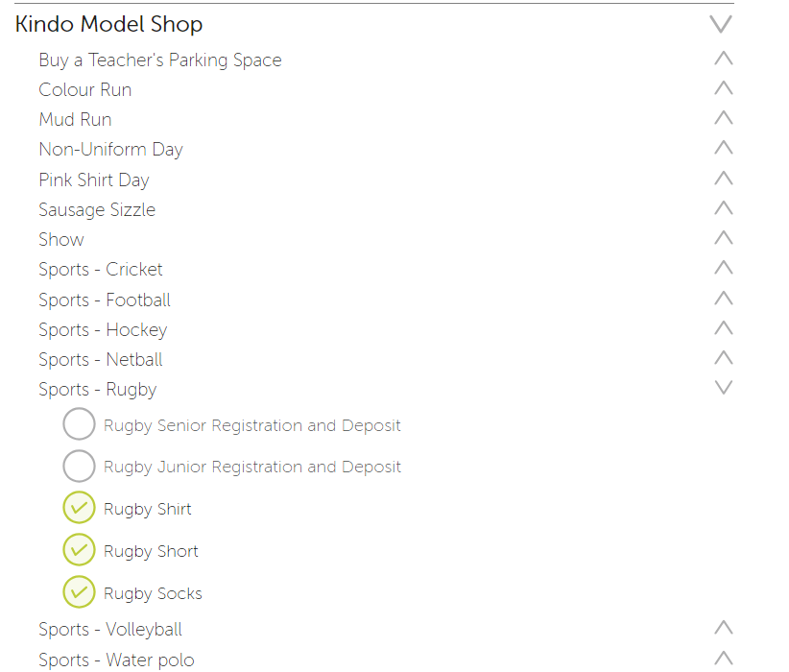Open the Sports - Netball category
This screenshot has height=672, width=789.
(x=101, y=359)
